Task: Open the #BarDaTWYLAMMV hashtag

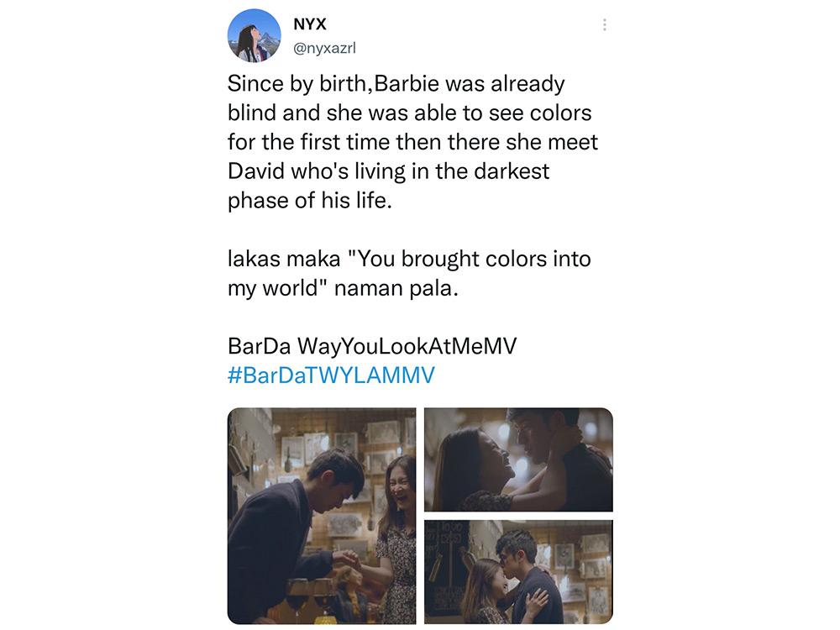Action: (x=331, y=375)
